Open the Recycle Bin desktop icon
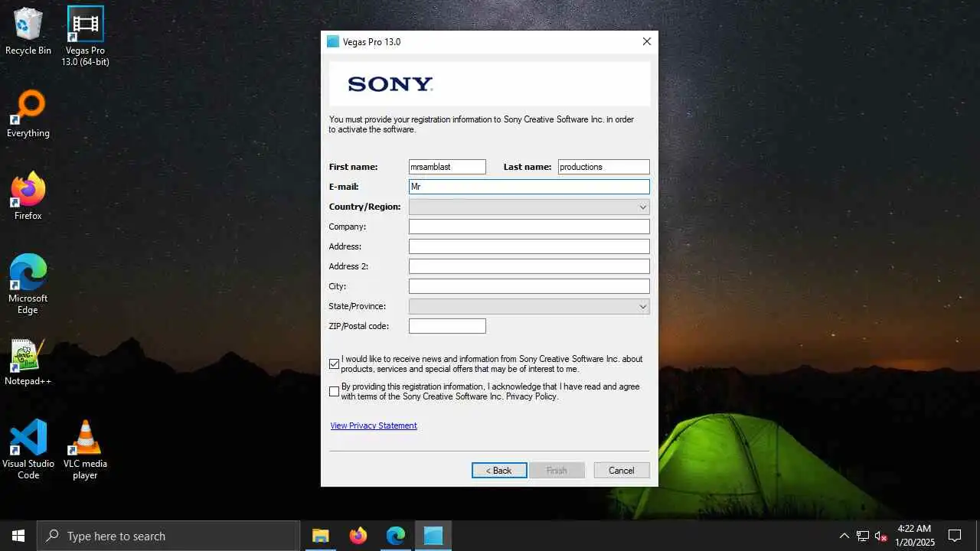Image resolution: width=980 pixels, height=551 pixels. click(x=28, y=32)
